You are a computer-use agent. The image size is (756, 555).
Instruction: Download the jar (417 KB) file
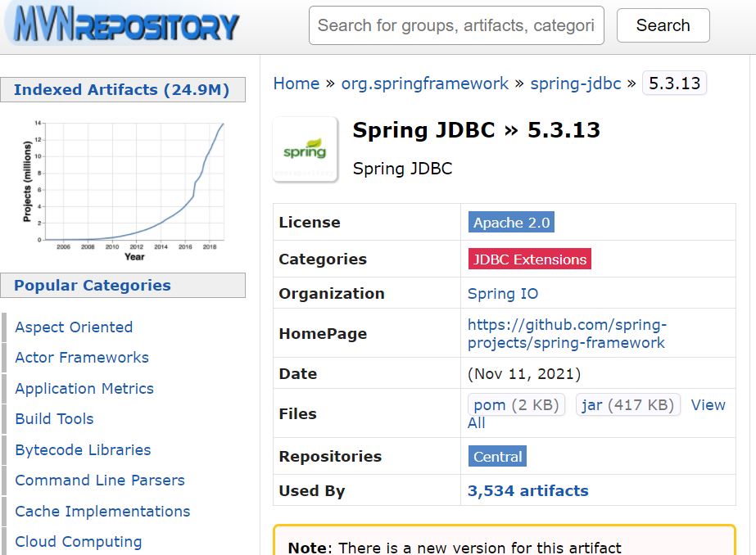pyautogui.click(x=627, y=404)
